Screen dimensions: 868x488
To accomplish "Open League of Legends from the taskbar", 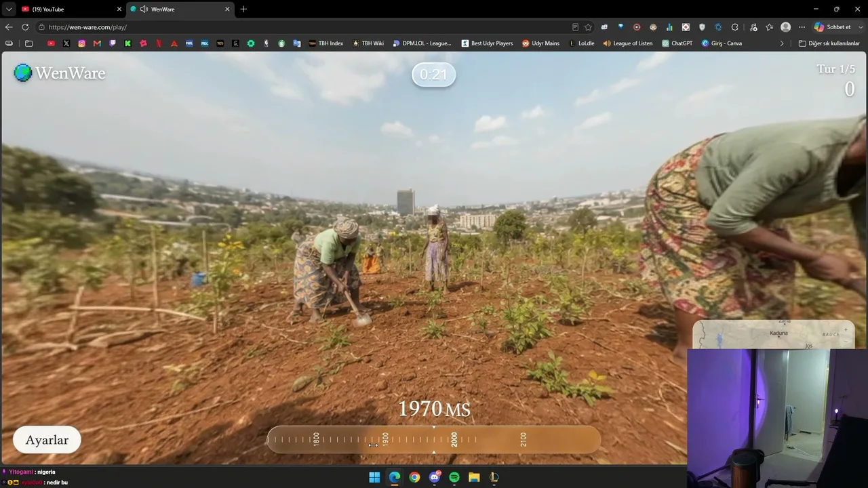I will [494, 477].
